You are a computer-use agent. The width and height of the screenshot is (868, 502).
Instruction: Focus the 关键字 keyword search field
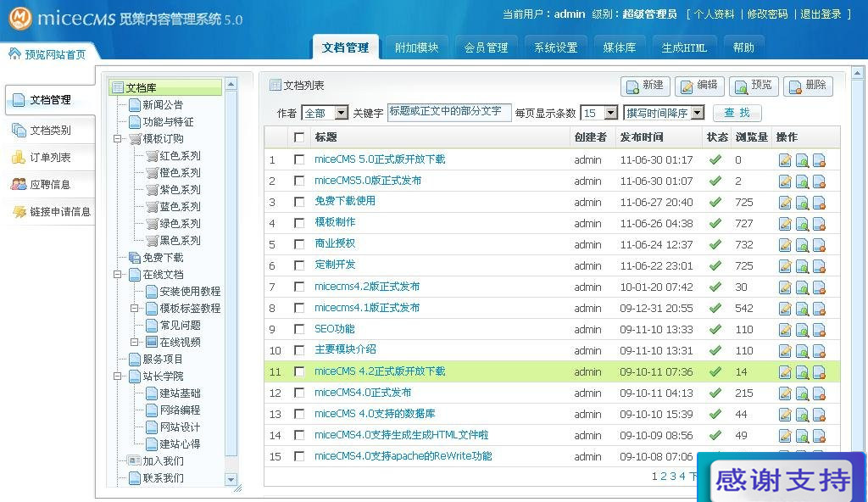449,113
